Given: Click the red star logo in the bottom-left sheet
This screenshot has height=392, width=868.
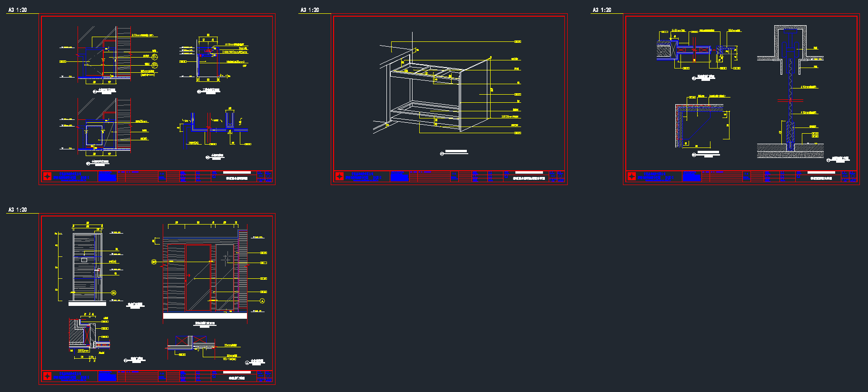Looking at the screenshot, I should point(47,377).
